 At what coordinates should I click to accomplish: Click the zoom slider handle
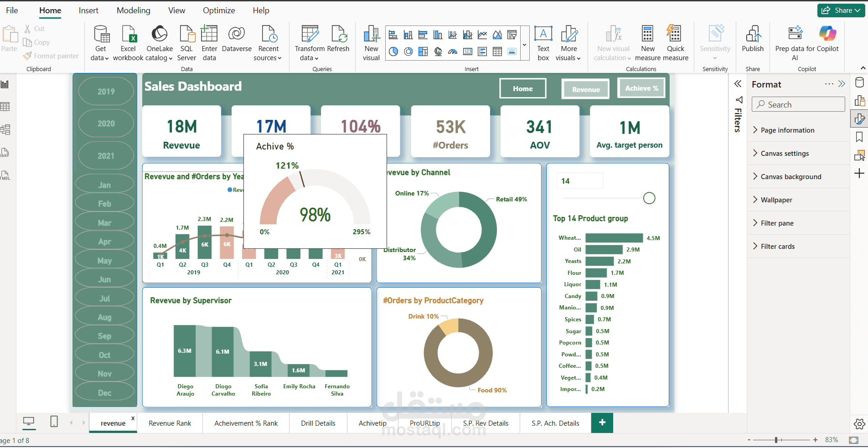[776, 440]
